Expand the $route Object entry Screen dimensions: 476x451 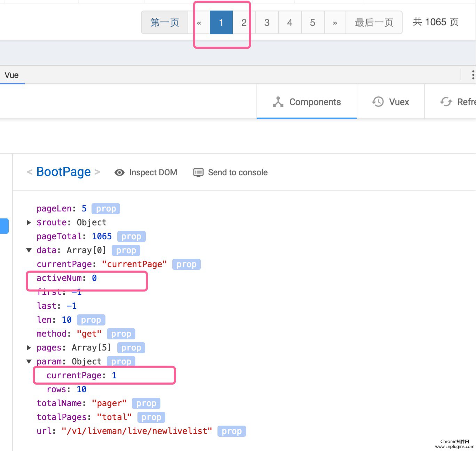pos(29,223)
